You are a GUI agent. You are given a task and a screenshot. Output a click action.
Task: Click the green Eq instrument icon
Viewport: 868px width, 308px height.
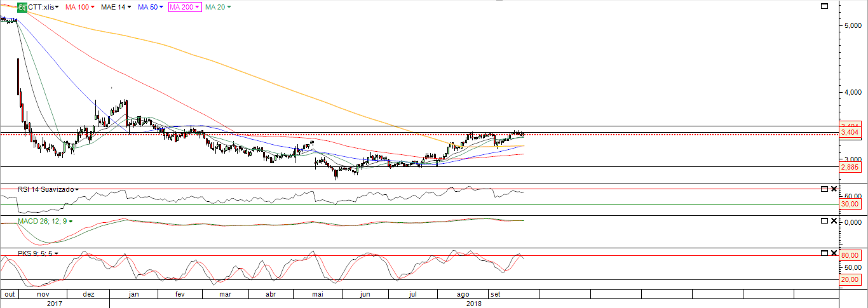(x=22, y=7)
